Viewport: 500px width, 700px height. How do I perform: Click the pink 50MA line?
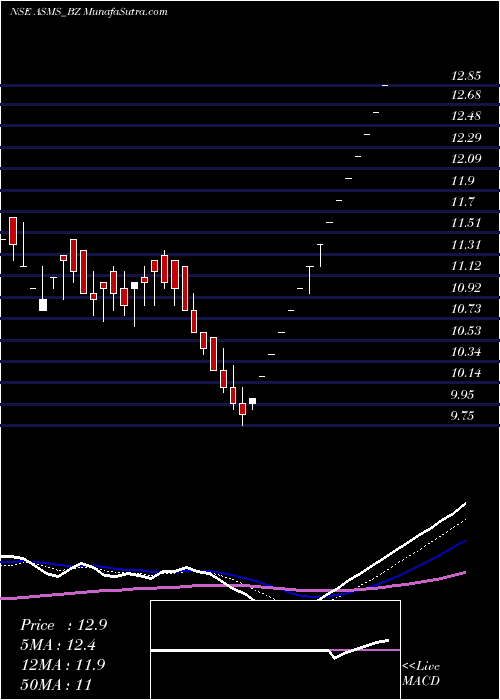232,585
